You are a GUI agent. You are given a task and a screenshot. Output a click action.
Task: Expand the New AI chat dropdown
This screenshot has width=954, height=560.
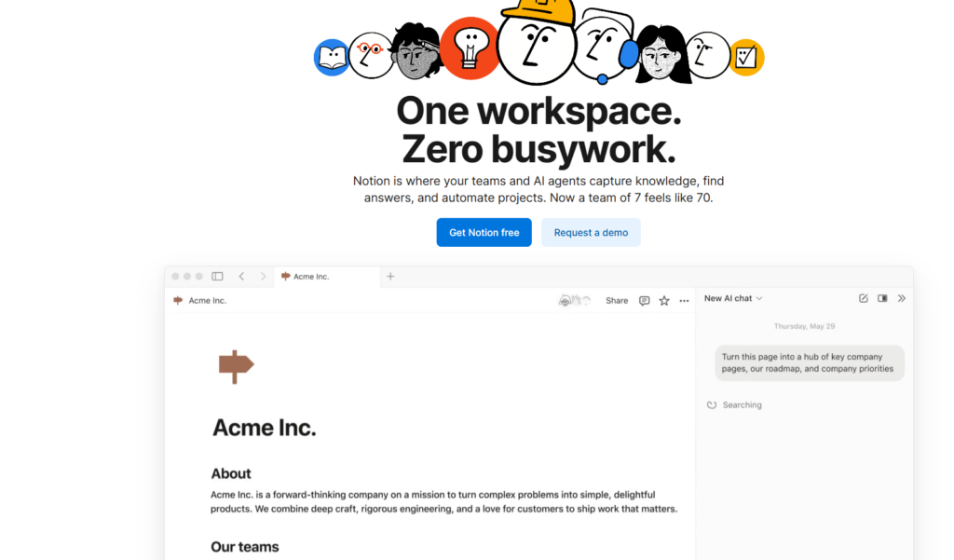coord(733,298)
